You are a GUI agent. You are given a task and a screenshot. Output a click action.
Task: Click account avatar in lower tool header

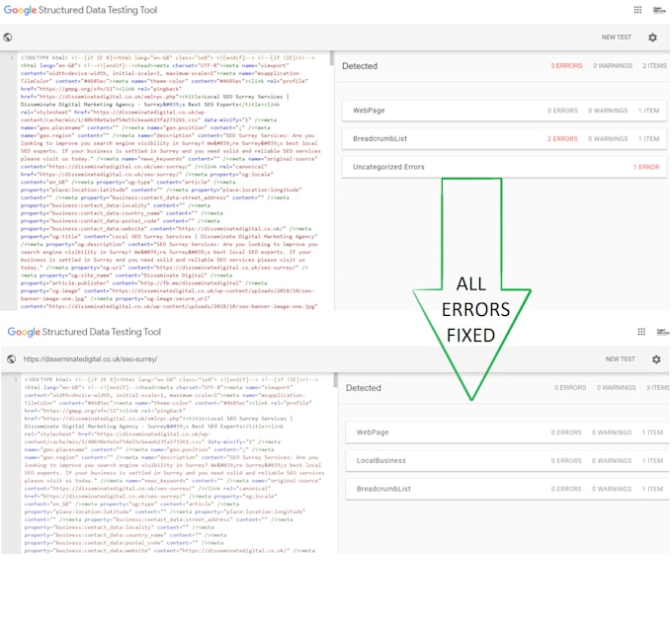coord(662,332)
